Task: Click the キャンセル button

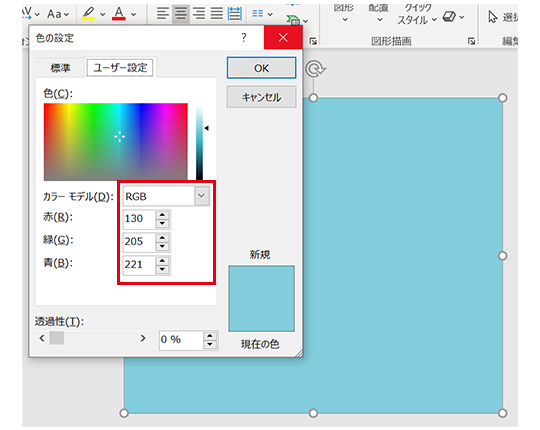Action: (261, 97)
